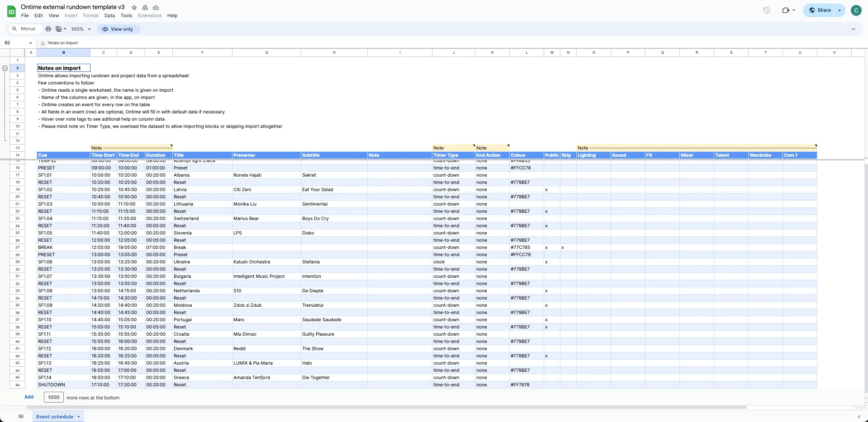Image resolution: width=868 pixels, height=422 pixels.
Task: Click the Share button
Action: click(820, 10)
